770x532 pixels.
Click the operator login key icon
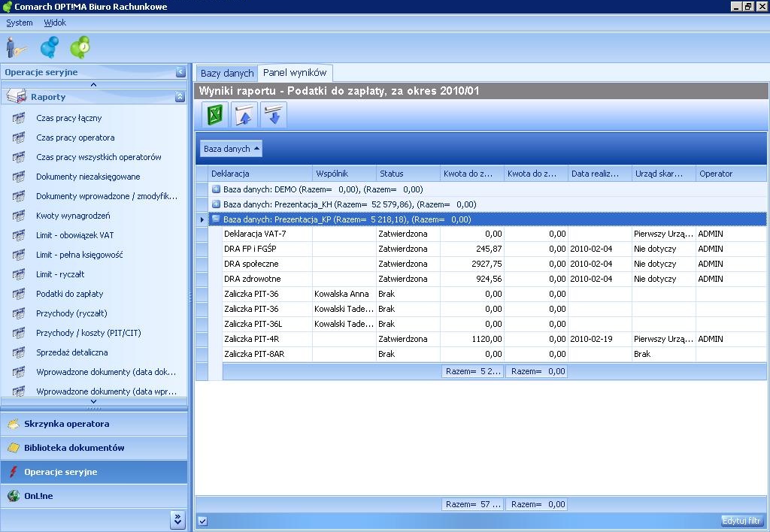[17, 47]
